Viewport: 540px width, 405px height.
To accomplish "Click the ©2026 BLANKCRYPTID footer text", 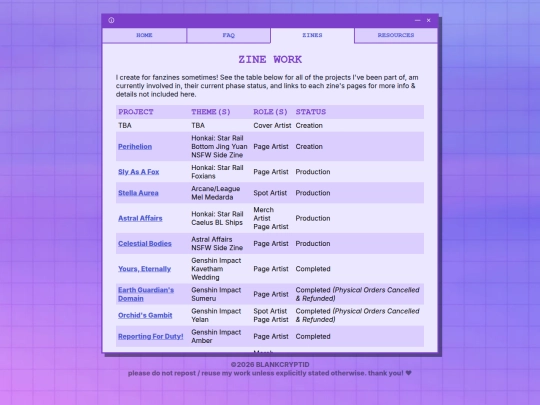I will [x=270, y=364].
